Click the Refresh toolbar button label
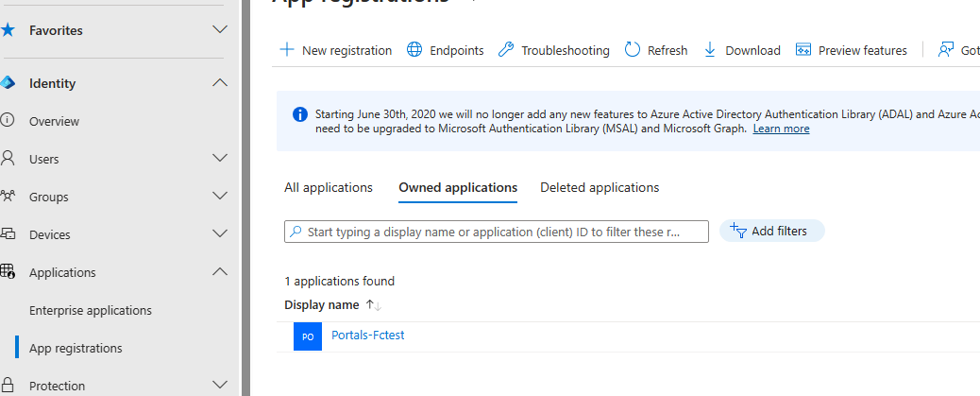Viewport: 980px width, 396px height. click(x=667, y=51)
